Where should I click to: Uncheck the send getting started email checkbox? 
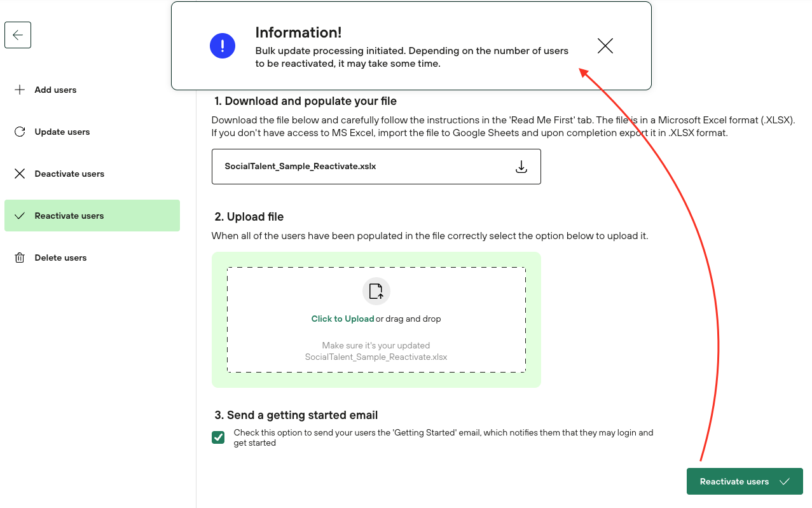[x=218, y=437]
